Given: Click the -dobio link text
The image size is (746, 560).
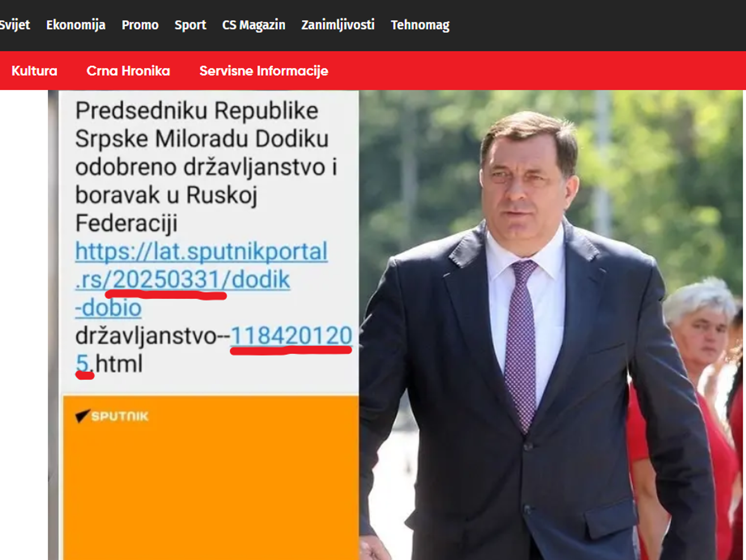Looking at the screenshot, I should pyautogui.click(x=108, y=307).
